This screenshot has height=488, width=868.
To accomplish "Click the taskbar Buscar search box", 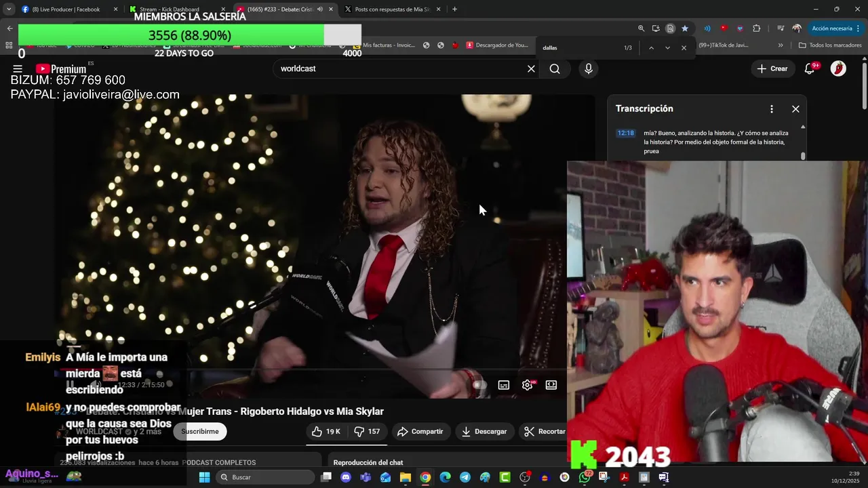I will click(265, 477).
